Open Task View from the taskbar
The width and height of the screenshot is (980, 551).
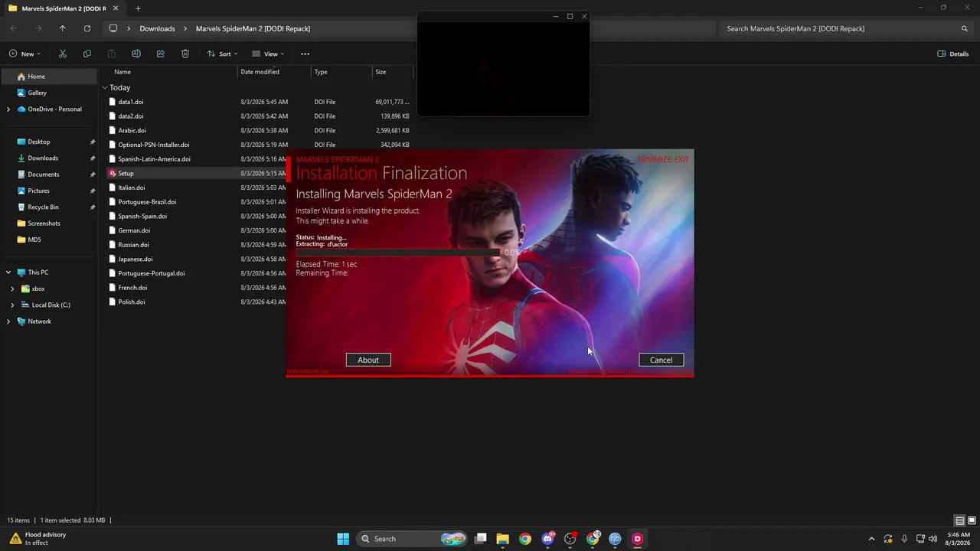[480, 539]
